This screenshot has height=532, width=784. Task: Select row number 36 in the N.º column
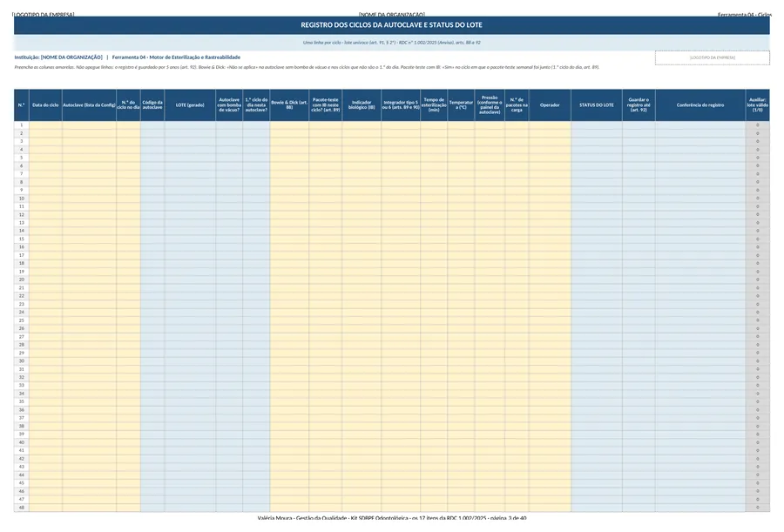tap(22, 409)
